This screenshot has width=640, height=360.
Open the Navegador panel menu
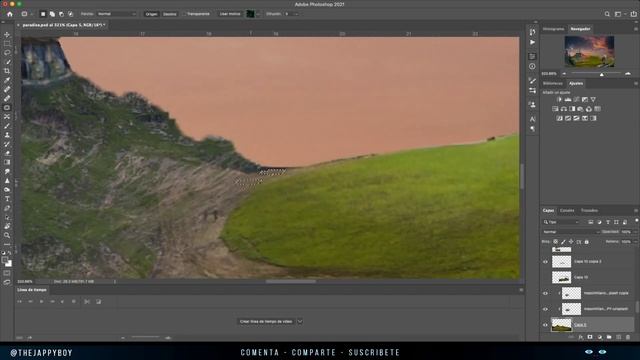636,29
